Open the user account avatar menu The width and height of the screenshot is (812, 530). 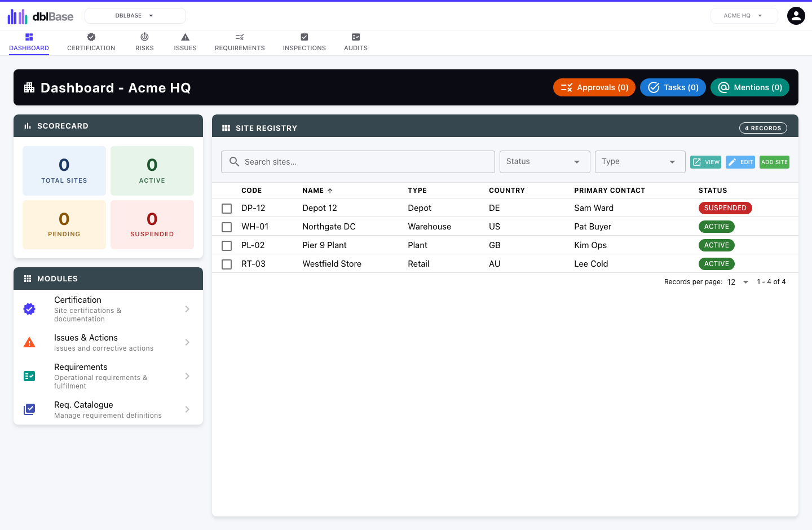(796, 16)
